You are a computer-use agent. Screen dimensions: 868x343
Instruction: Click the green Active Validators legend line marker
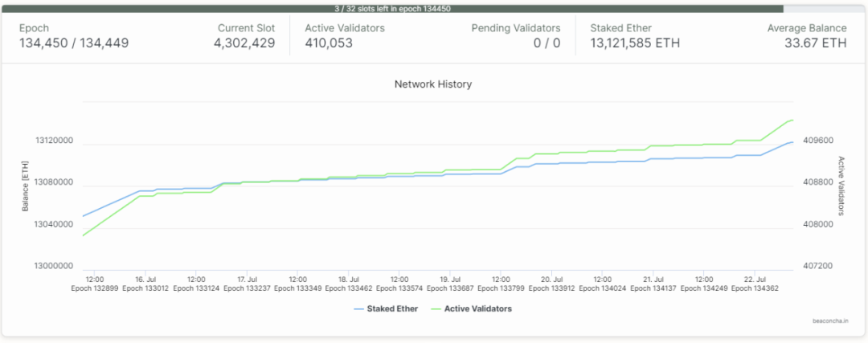click(436, 308)
